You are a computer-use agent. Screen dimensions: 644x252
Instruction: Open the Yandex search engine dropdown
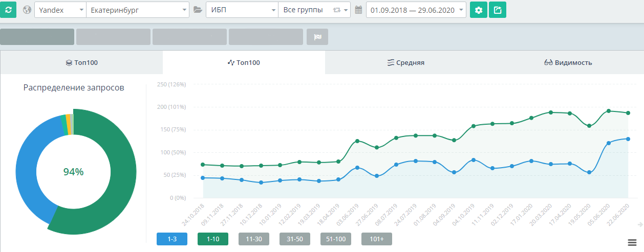(60, 10)
